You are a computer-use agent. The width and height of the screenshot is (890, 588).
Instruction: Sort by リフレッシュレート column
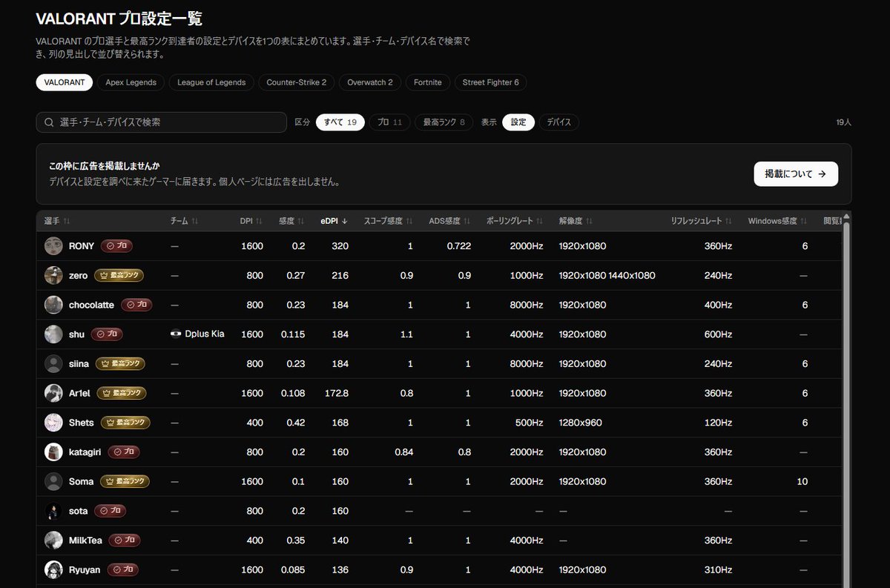pos(702,221)
